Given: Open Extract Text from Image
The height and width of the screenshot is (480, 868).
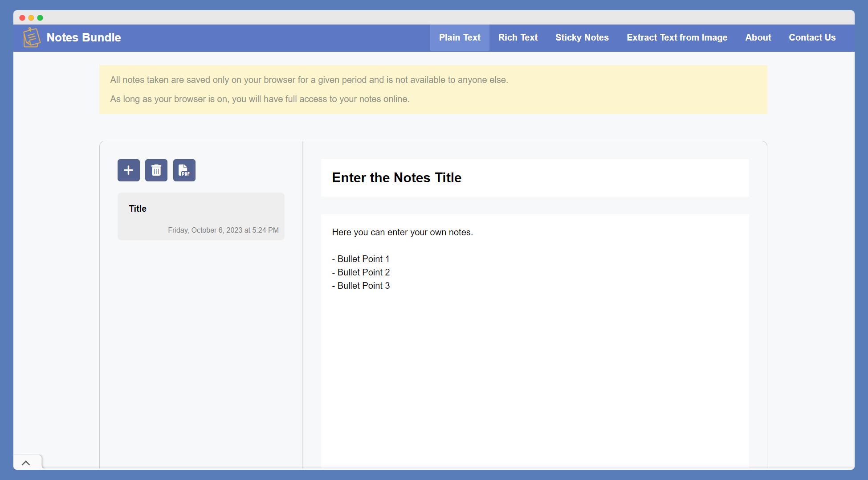Looking at the screenshot, I should 676,37.
